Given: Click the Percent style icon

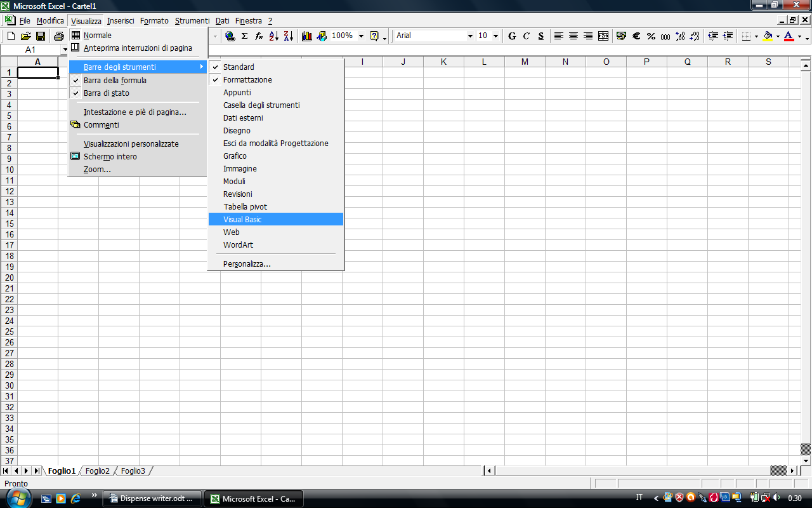Looking at the screenshot, I should pyautogui.click(x=651, y=36).
